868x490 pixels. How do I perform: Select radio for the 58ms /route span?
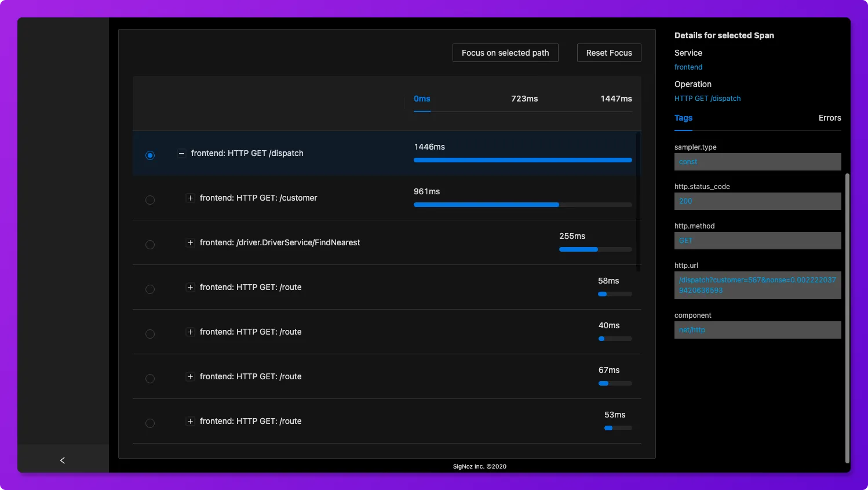150,289
